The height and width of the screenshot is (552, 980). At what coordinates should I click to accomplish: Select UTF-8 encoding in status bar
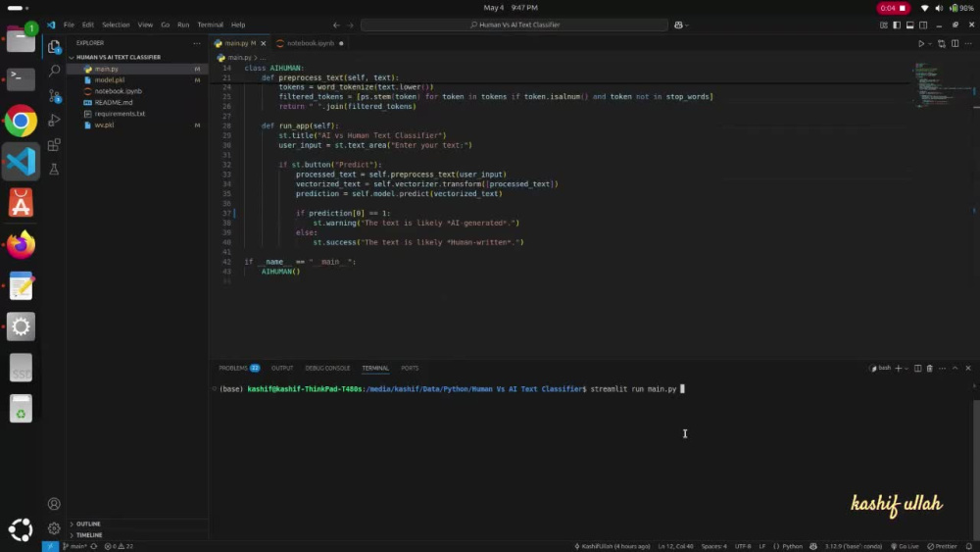tap(743, 546)
